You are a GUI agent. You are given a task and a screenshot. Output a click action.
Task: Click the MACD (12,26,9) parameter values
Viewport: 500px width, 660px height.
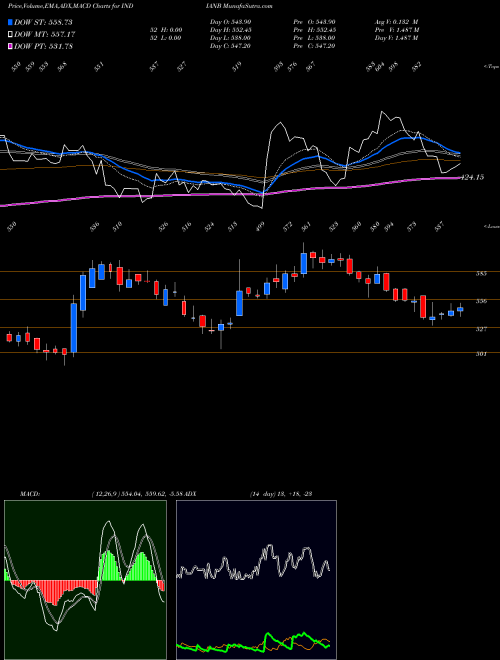point(138,493)
